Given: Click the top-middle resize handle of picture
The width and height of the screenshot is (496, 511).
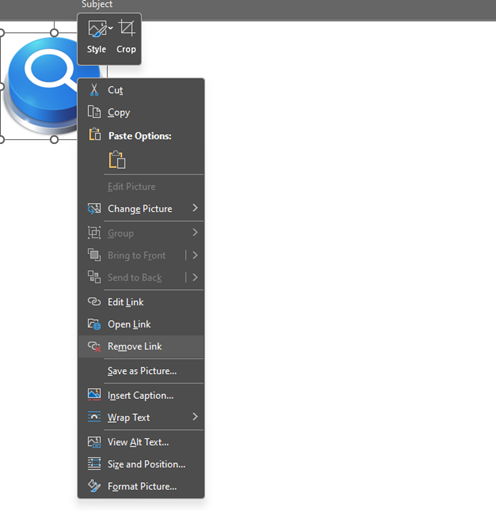Looking at the screenshot, I should [x=54, y=33].
